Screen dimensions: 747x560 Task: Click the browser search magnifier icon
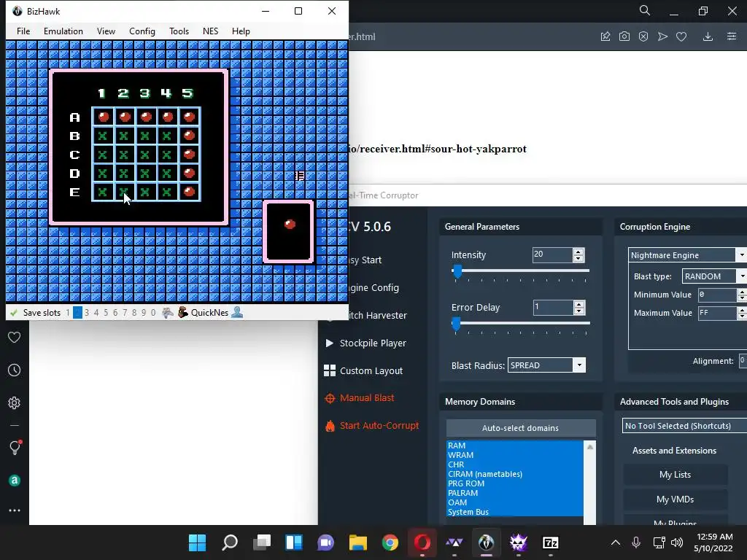coord(645,10)
